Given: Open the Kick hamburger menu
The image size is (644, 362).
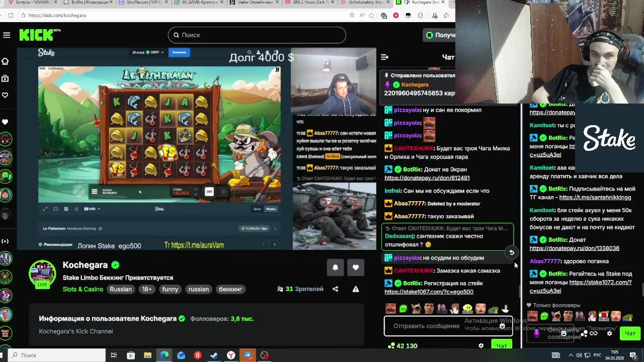Looking at the screenshot, I should click(x=7, y=35).
